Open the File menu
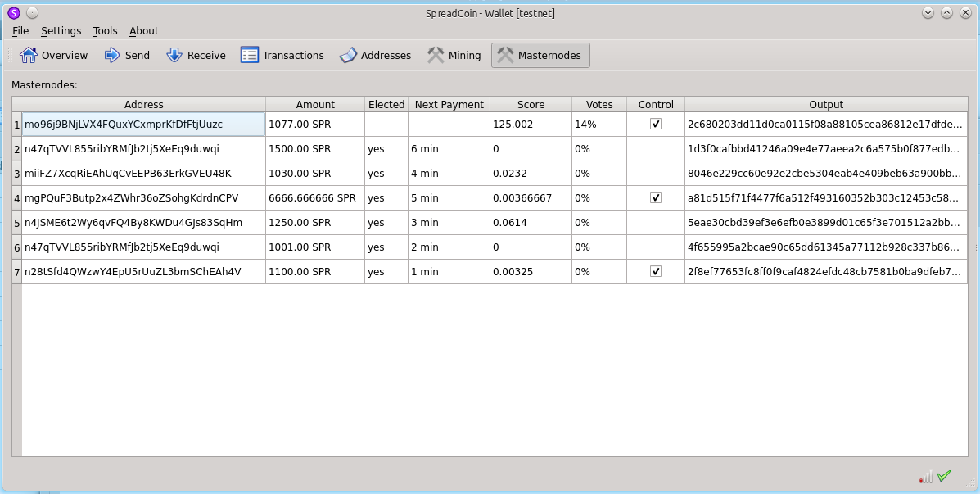This screenshot has width=980, height=494. tap(20, 30)
